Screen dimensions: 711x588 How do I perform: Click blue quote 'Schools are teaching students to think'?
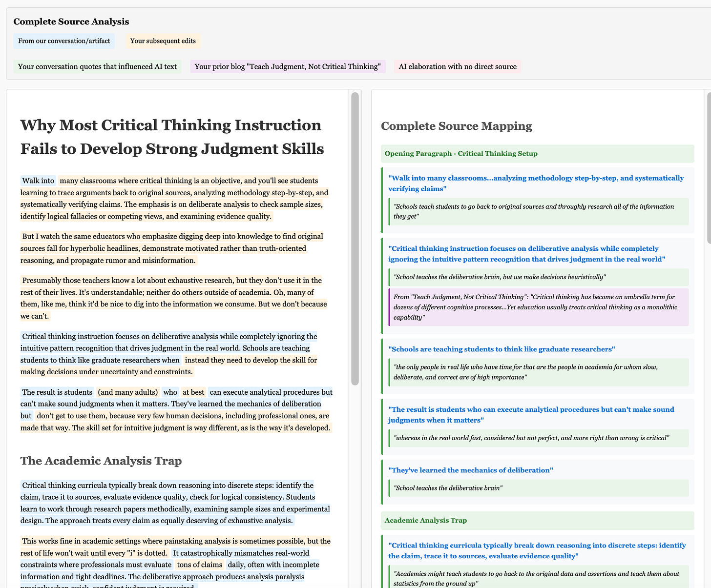click(x=502, y=349)
